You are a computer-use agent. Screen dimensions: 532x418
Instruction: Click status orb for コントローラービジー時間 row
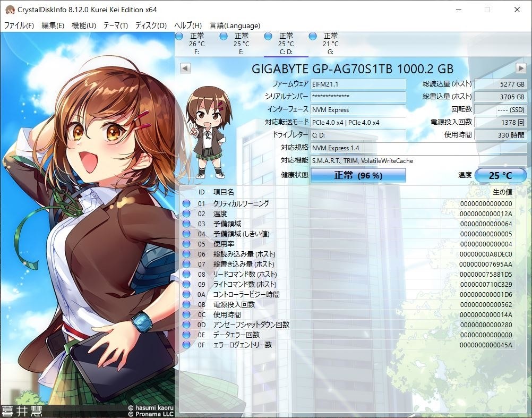point(186,294)
